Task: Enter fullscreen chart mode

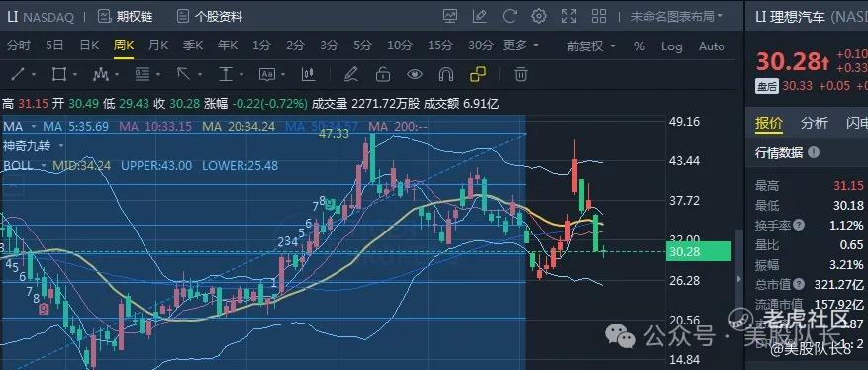Action: 568,16
